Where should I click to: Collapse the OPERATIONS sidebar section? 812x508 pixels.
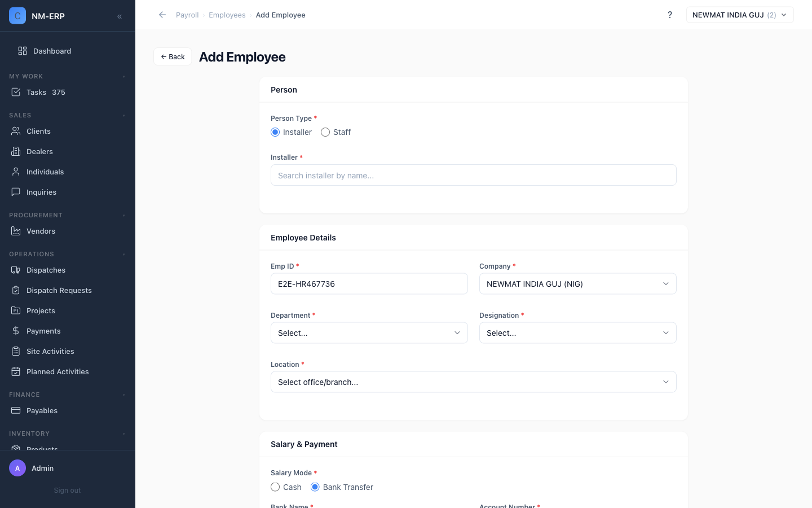point(123,254)
